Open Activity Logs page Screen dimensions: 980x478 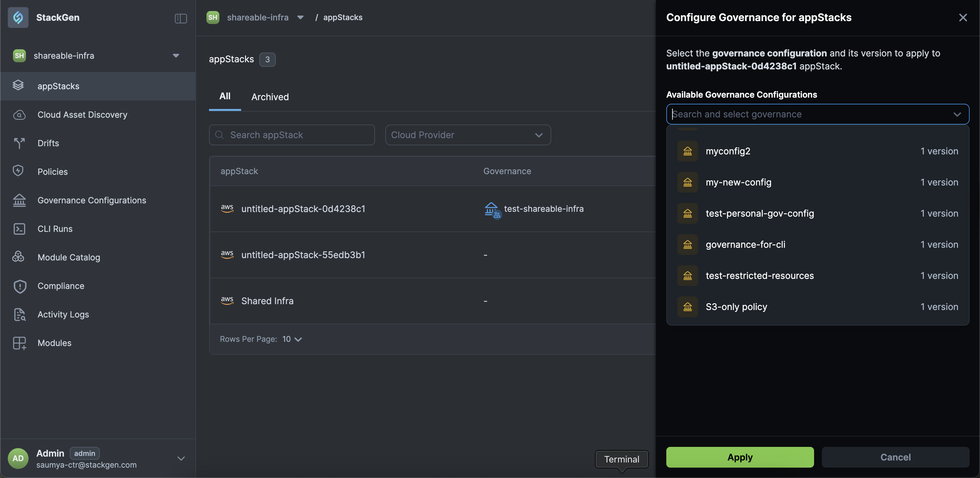(x=98, y=314)
